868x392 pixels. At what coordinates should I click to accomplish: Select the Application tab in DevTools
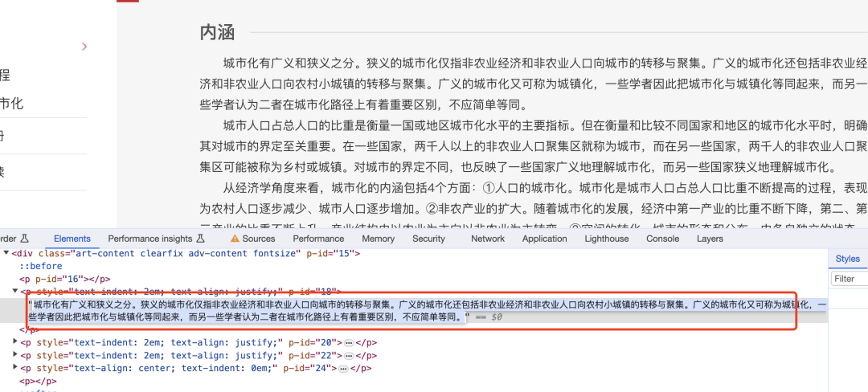(x=544, y=239)
